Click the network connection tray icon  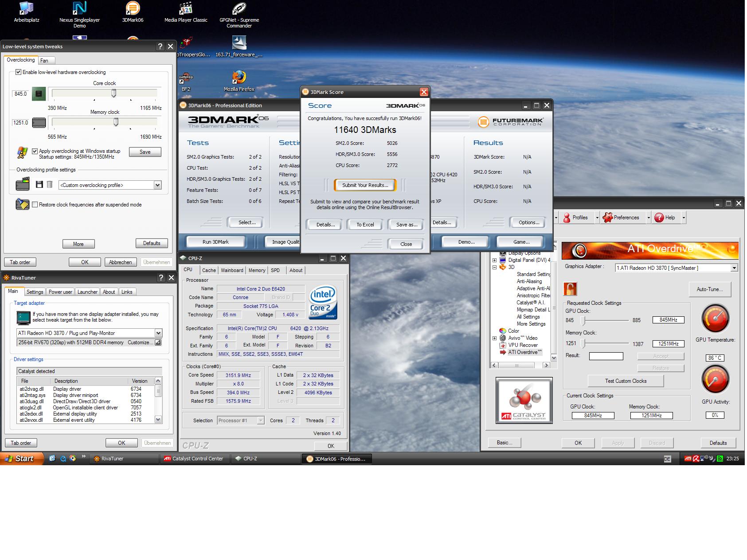click(x=704, y=459)
